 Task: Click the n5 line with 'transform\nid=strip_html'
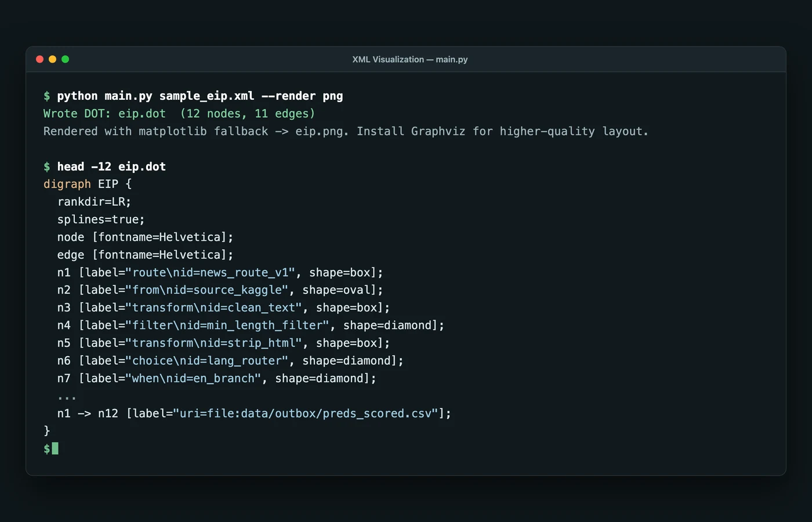[224, 343]
